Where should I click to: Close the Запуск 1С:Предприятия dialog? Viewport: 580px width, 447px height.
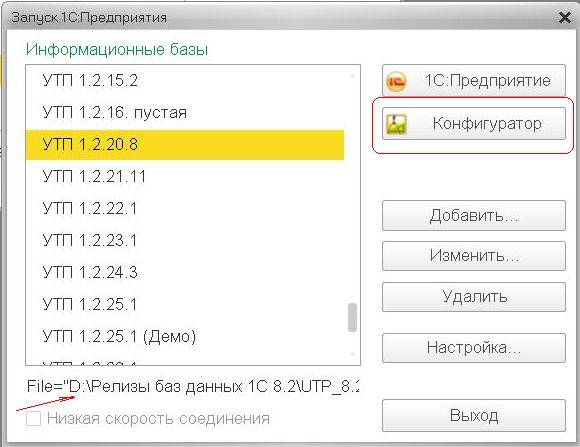coord(564,17)
